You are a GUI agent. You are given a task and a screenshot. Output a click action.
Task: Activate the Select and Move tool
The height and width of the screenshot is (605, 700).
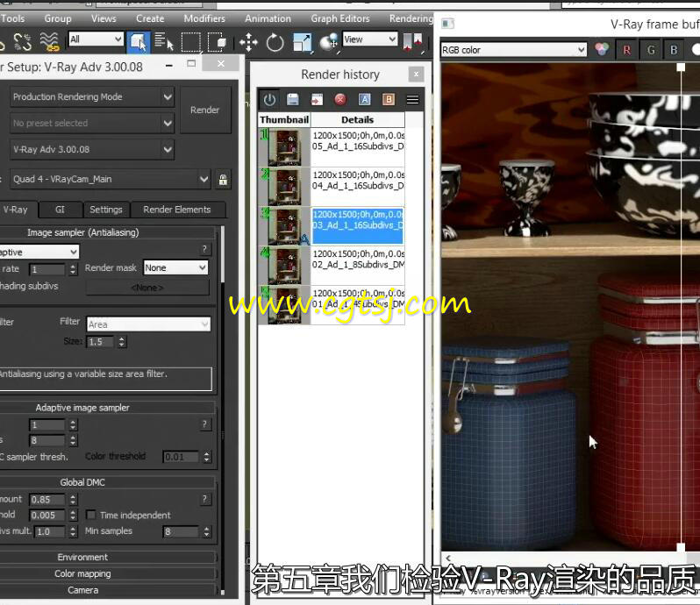248,43
